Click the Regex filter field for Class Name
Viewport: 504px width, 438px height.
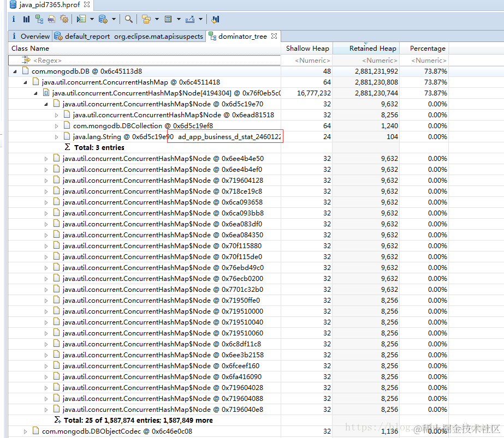click(144, 61)
